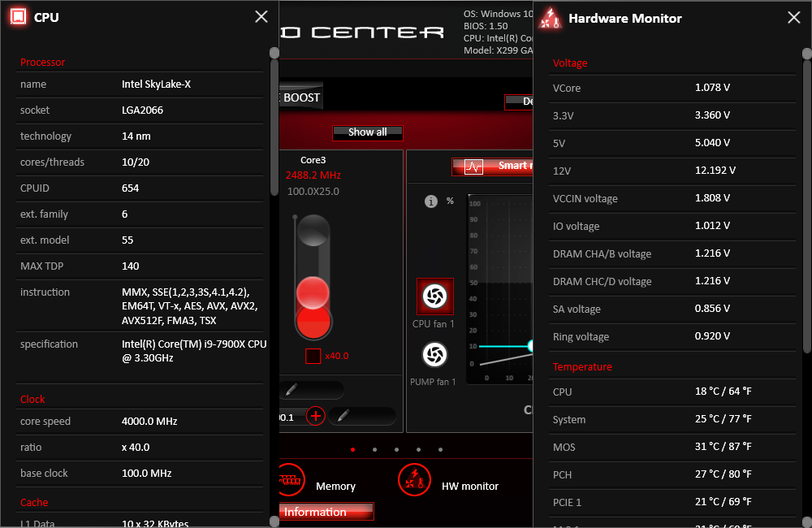Click the Hardware Monitor panel icon
812x528 pixels.
(550, 18)
